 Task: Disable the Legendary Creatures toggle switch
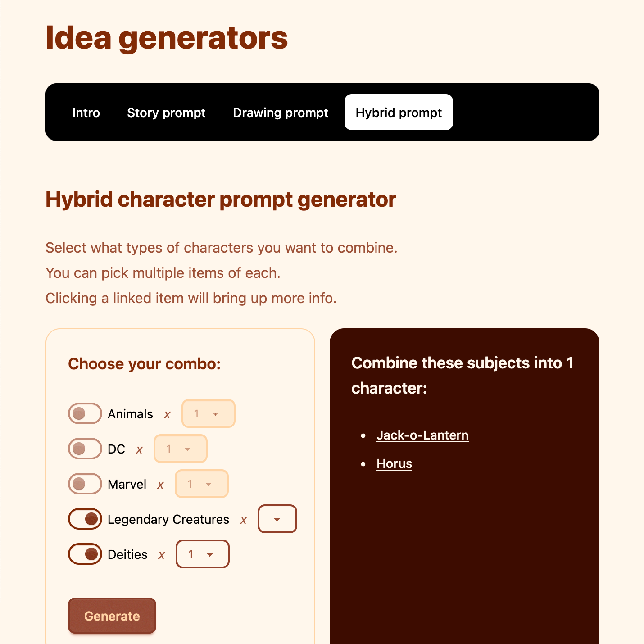(x=85, y=519)
